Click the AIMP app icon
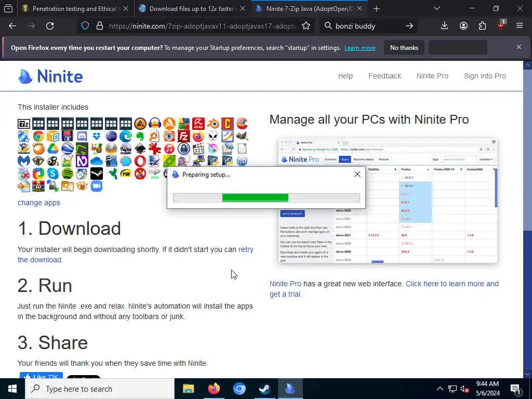The width and height of the screenshot is (532, 399). [140, 124]
